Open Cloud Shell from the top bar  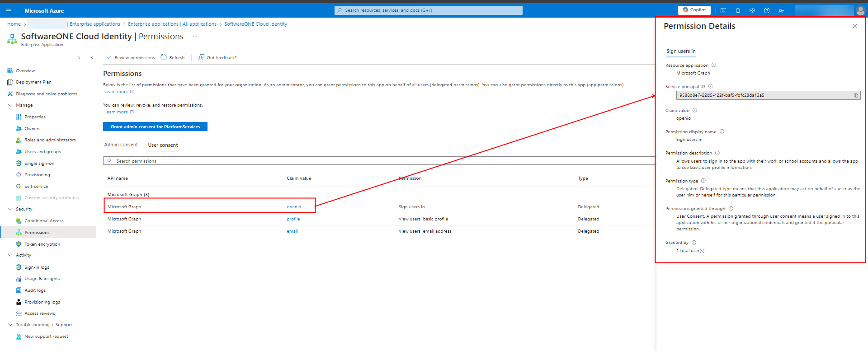[x=723, y=10]
